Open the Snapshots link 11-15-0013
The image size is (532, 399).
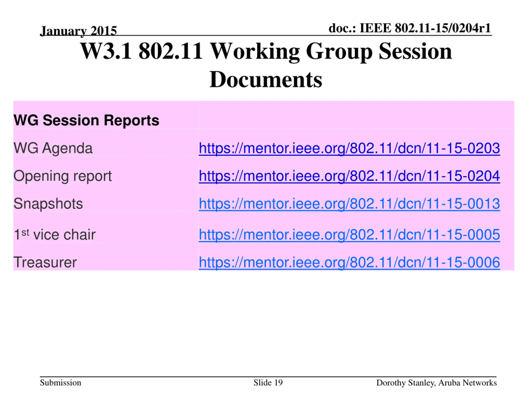coord(349,204)
